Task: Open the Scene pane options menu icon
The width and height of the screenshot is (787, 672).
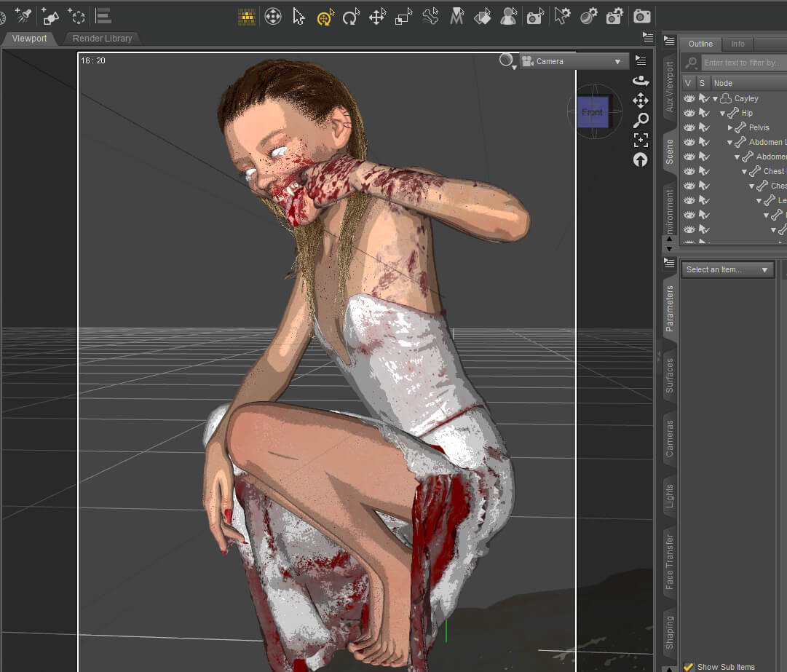Action: pos(669,41)
